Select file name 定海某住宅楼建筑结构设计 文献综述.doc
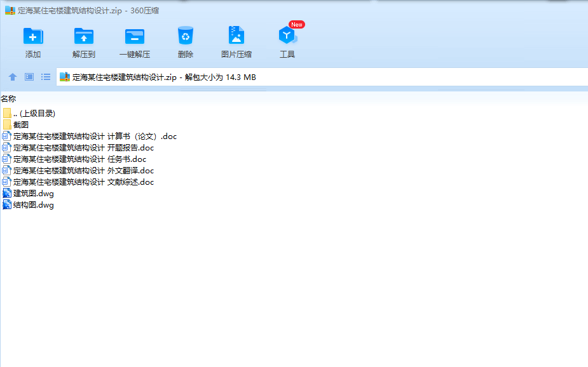588x367 pixels. (x=84, y=182)
